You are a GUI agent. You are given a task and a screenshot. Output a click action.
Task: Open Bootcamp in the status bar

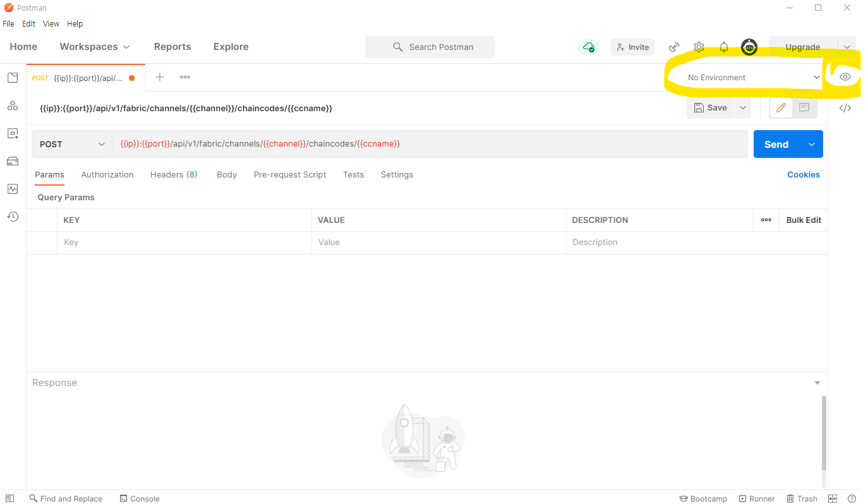coord(703,498)
